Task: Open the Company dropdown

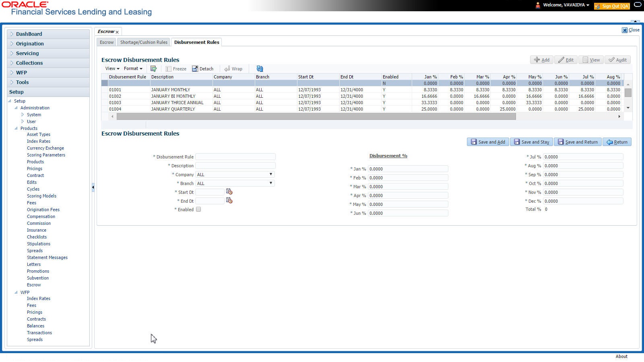Action: (235, 175)
